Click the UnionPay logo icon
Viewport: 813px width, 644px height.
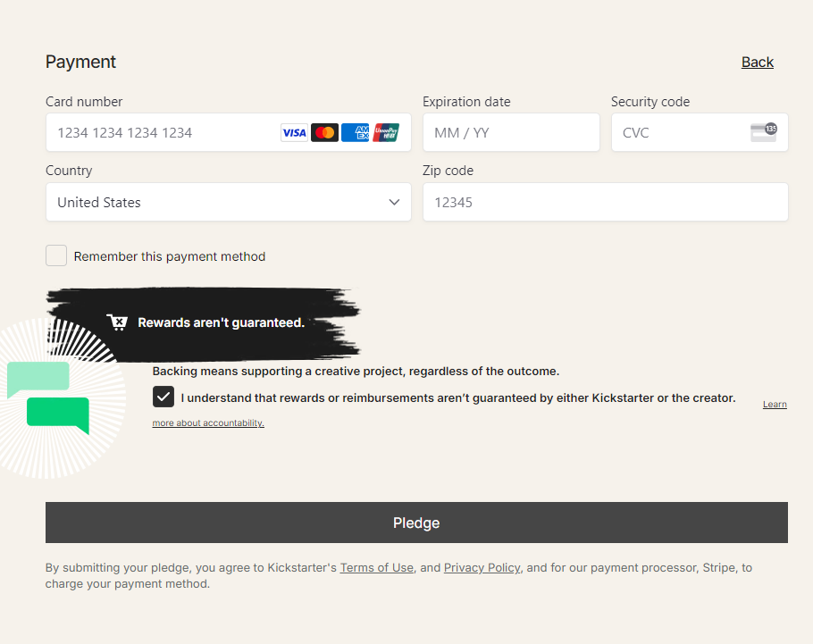point(386,133)
